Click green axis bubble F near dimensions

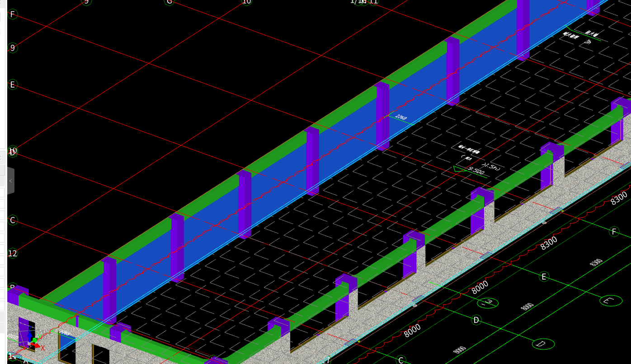click(x=614, y=232)
